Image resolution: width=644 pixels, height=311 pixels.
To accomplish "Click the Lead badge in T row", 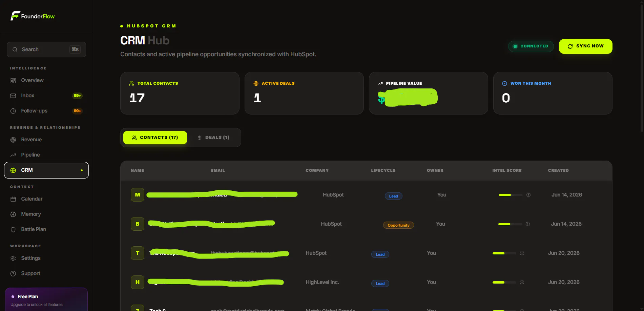I will (x=380, y=254).
